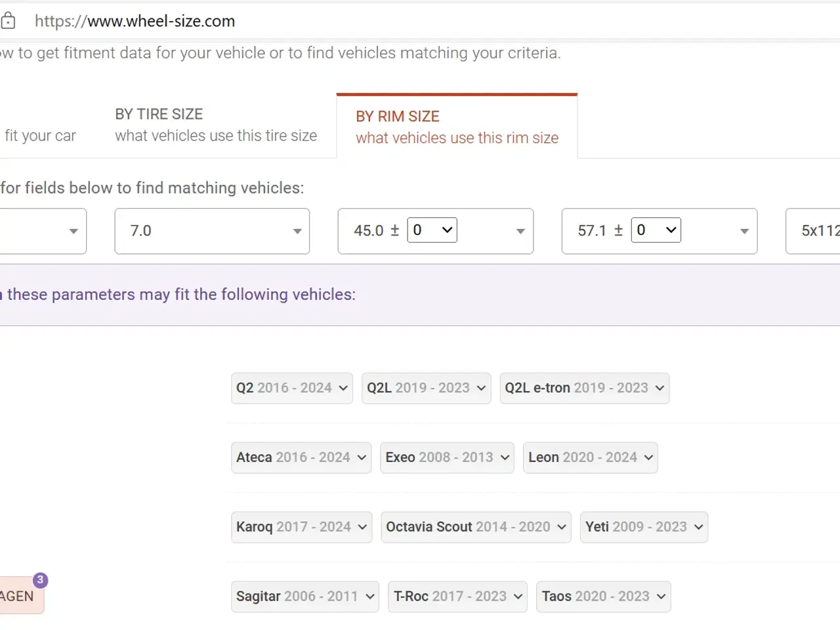Open the Ateca 2016 - 2024 model list
This screenshot has width=840, height=630.
coord(301,457)
